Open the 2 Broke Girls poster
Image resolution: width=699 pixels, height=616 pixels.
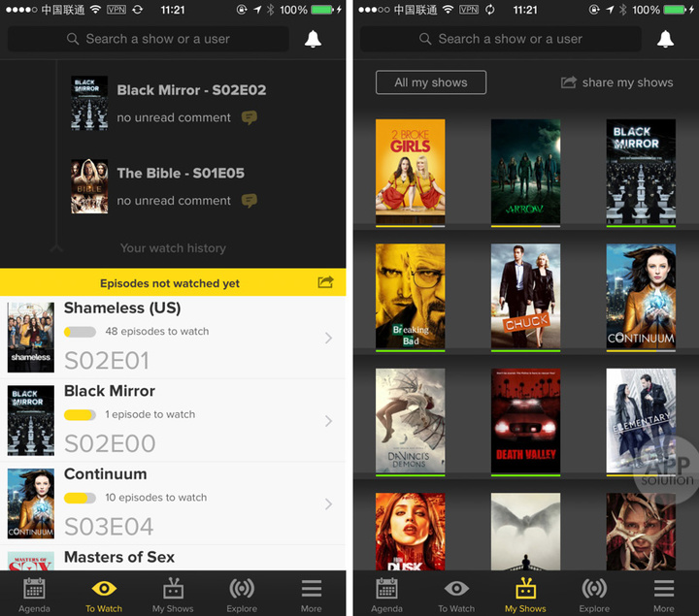coord(410,171)
